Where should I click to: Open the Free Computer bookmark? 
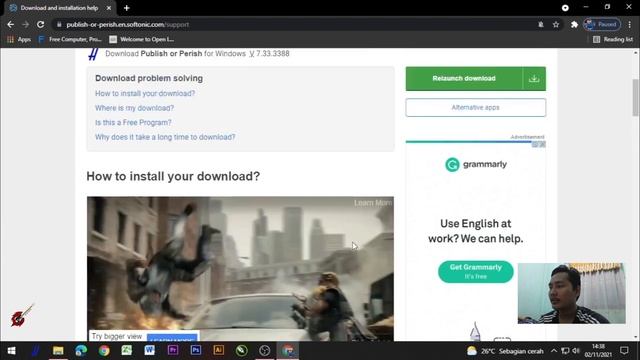pos(70,39)
